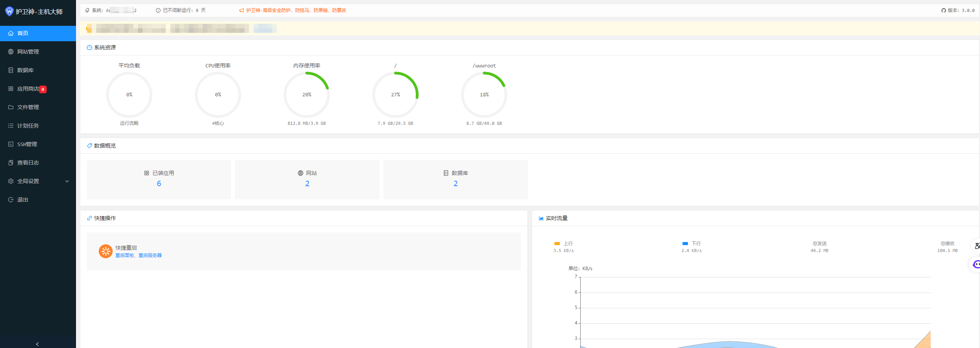Click the root partition 27% gauge
This screenshot has width=980, height=348.
(395, 94)
